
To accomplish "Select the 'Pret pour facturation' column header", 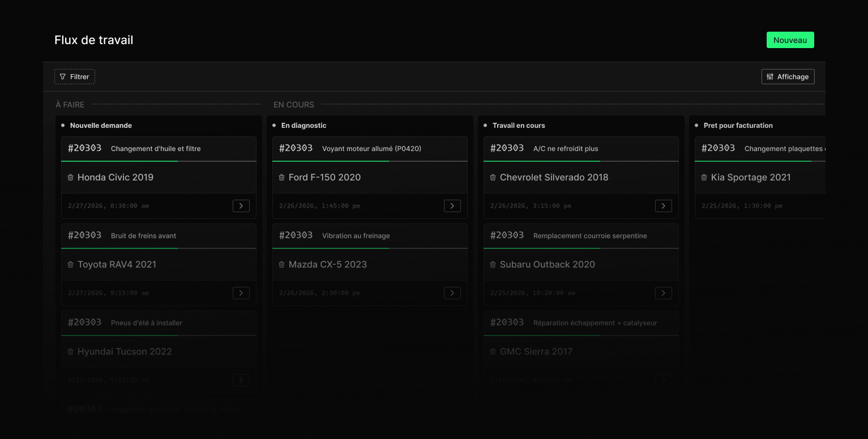I will coord(738,126).
